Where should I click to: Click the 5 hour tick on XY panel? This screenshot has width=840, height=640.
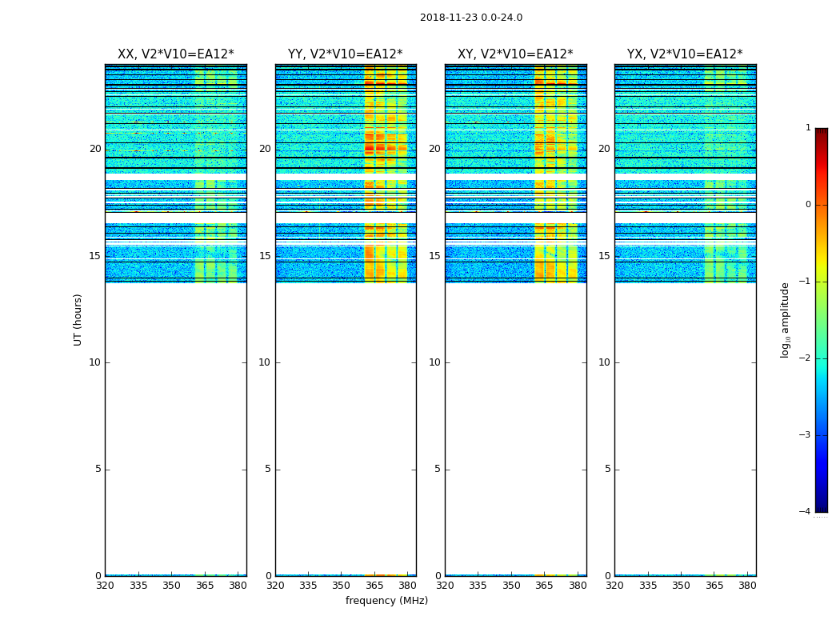coord(438,469)
